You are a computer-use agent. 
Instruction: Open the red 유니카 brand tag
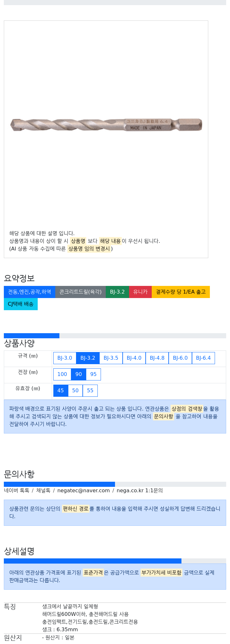coord(141,292)
